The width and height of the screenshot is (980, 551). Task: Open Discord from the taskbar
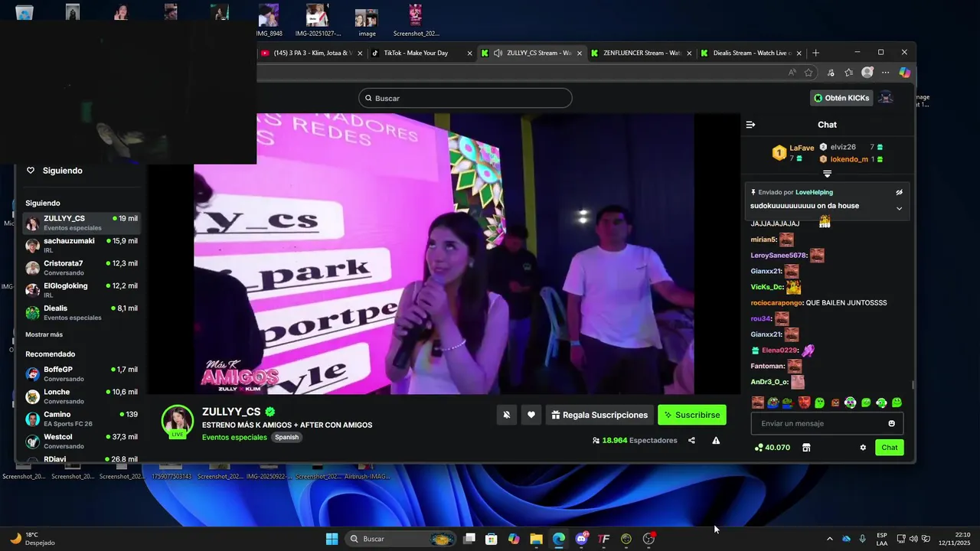[x=582, y=539]
